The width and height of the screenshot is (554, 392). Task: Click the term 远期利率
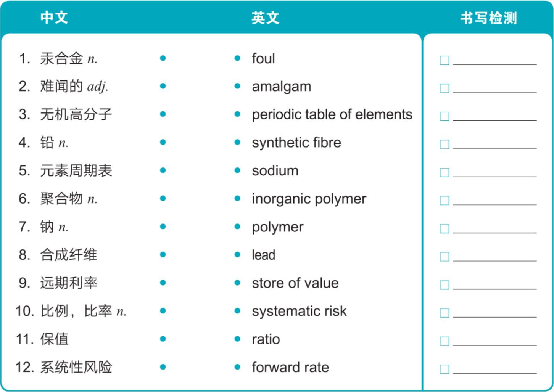point(69,283)
